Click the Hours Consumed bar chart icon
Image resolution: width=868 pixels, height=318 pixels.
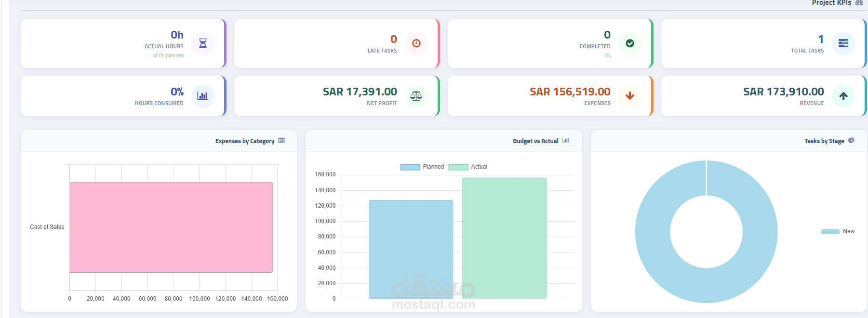coord(203,96)
